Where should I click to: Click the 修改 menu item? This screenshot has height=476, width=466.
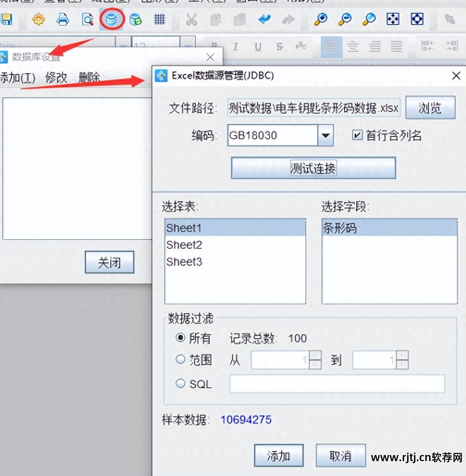56,78
